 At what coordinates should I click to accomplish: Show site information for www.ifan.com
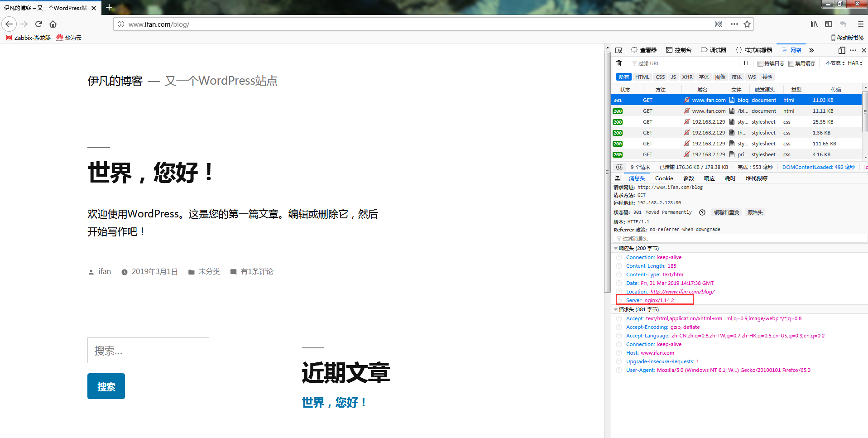coord(121,24)
